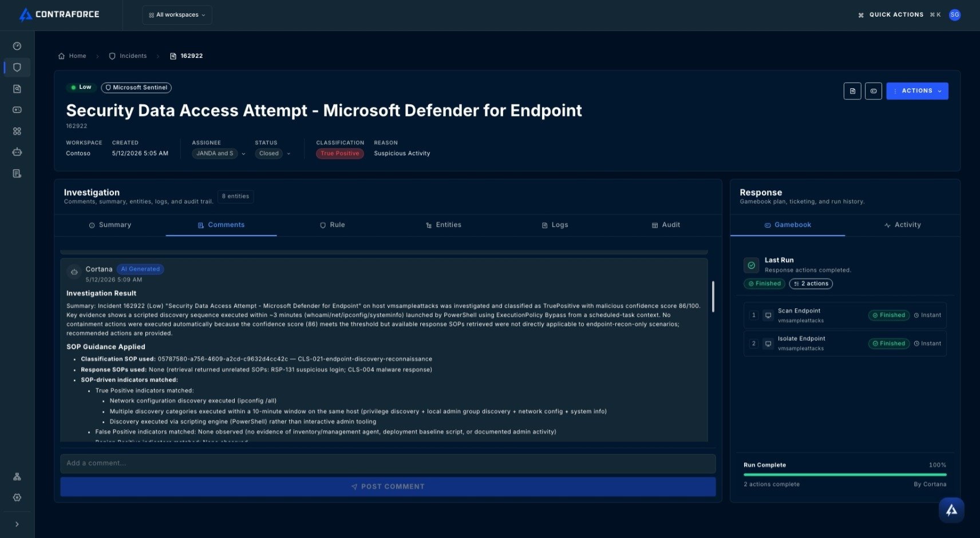Select the Isolate Endpoint action row
The image size is (980, 538).
pos(845,344)
